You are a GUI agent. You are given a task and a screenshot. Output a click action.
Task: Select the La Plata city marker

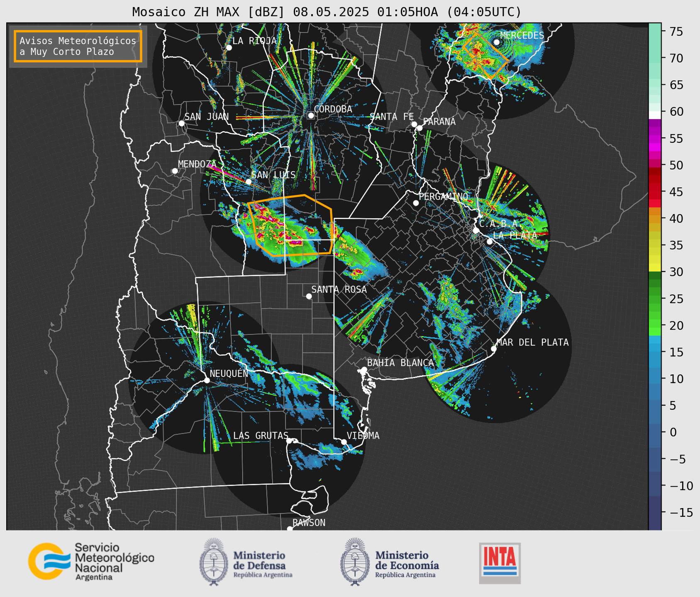tap(490, 242)
